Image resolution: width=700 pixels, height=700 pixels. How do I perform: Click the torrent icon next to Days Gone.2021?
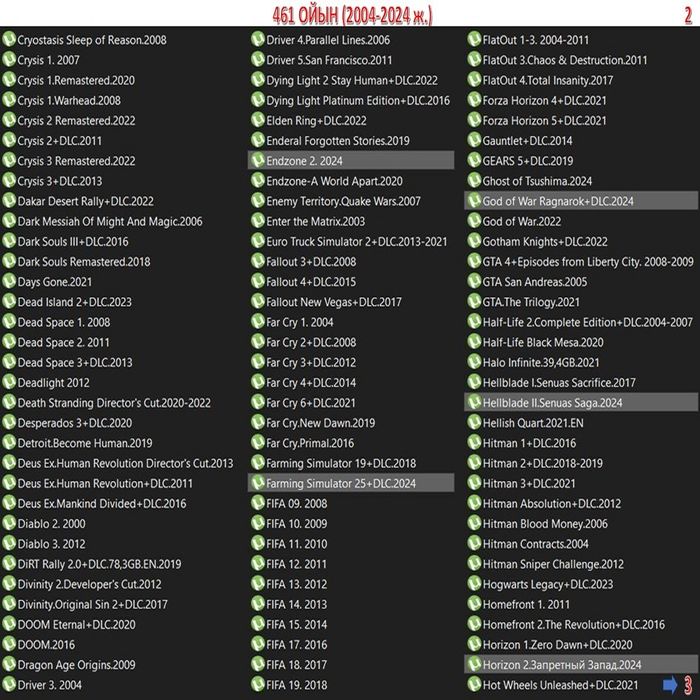pos(9,281)
